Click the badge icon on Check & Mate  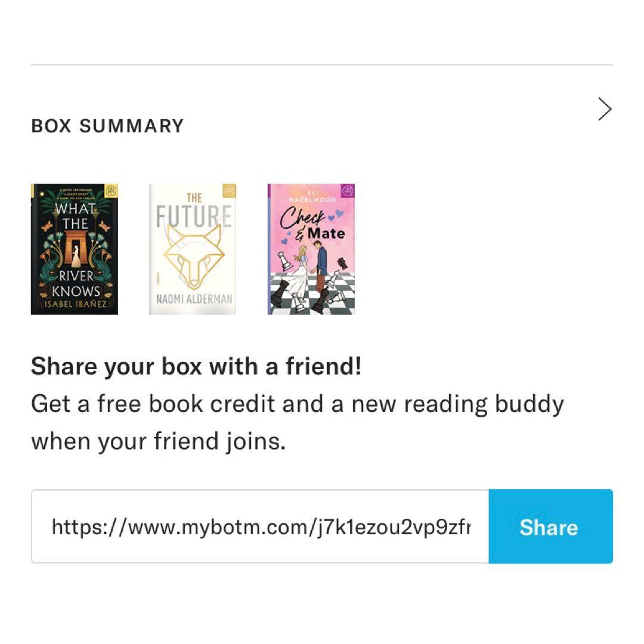click(x=348, y=191)
